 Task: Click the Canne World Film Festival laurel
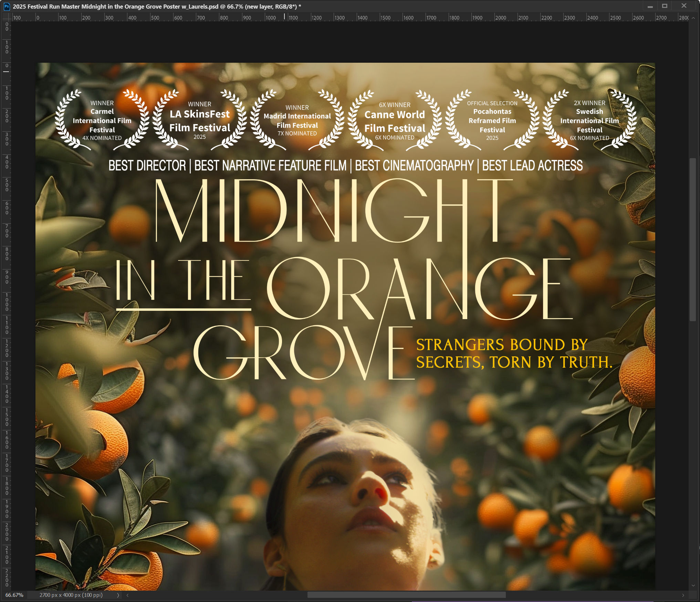click(395, 121)
